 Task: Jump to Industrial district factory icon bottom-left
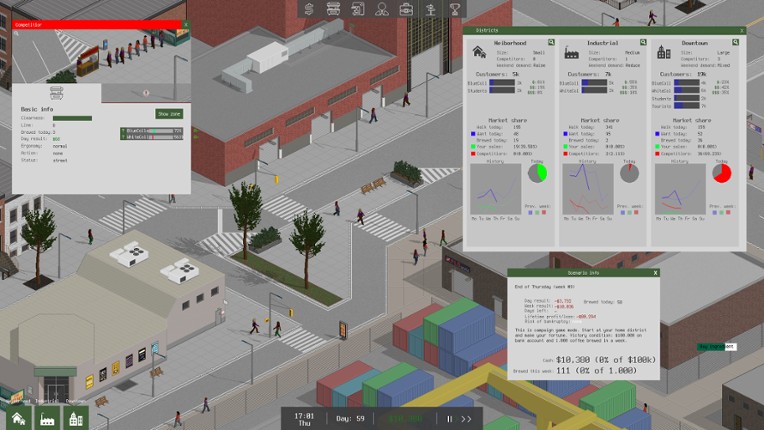click(x=47, y=418)
